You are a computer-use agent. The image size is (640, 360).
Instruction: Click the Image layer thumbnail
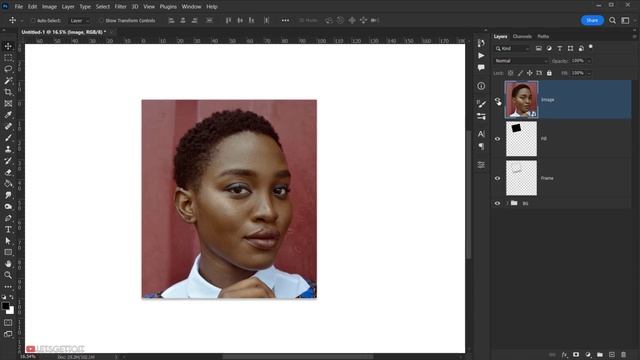[x=522, y=100]
